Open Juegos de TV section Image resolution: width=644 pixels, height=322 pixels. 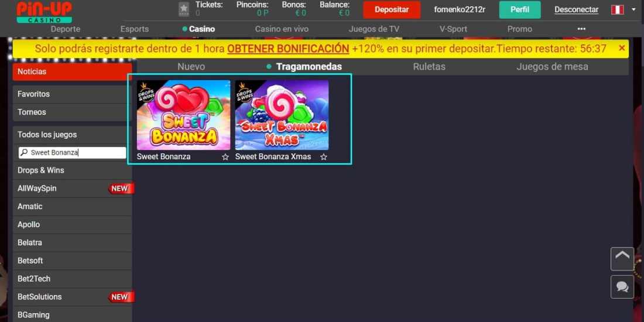[x=374, y=29]
